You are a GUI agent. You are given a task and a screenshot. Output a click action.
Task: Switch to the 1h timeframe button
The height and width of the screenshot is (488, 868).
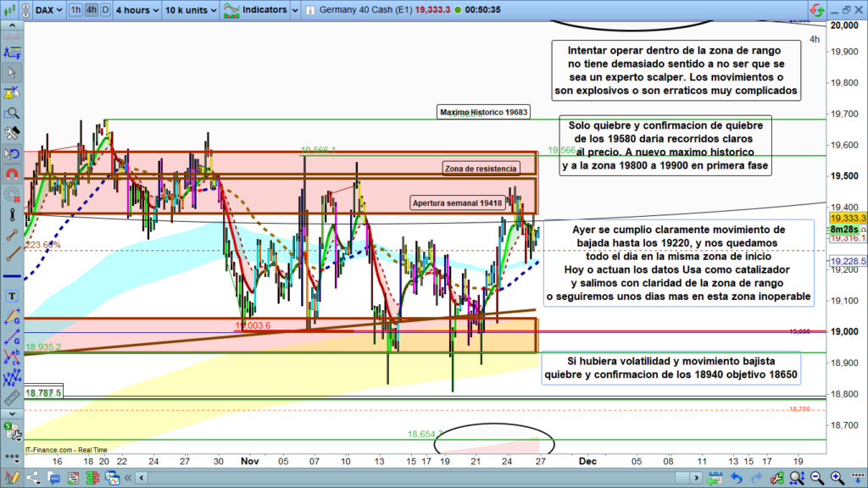tap(75, 10)
